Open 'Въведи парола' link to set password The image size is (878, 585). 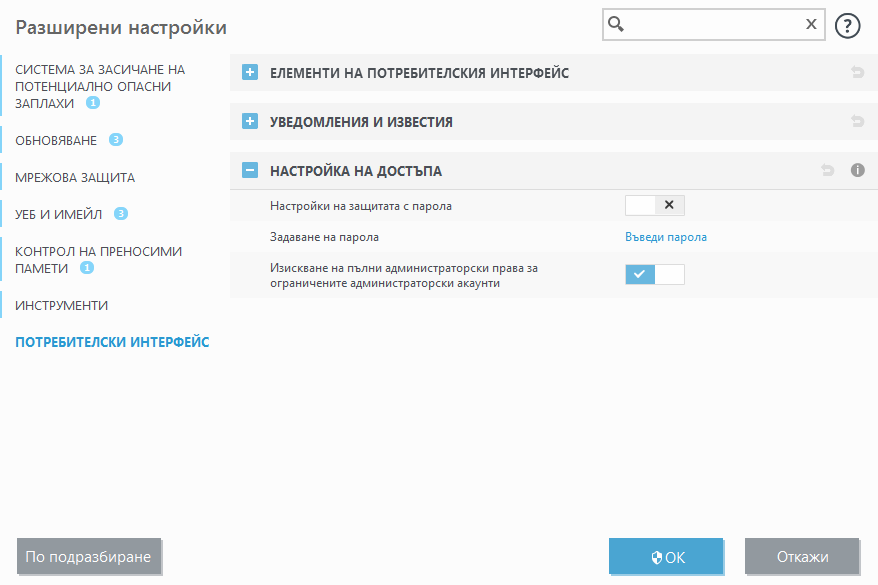coord(666,237)
